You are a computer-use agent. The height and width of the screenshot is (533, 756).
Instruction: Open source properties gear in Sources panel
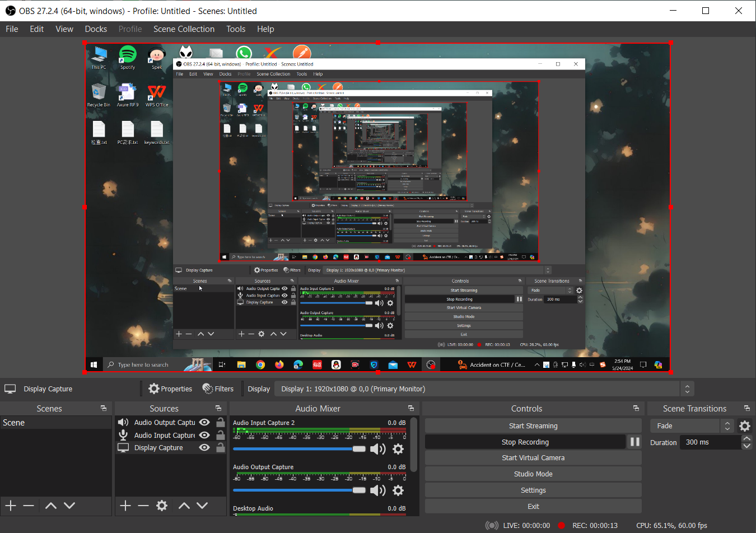pyautogui.click(x=162, y=506)
